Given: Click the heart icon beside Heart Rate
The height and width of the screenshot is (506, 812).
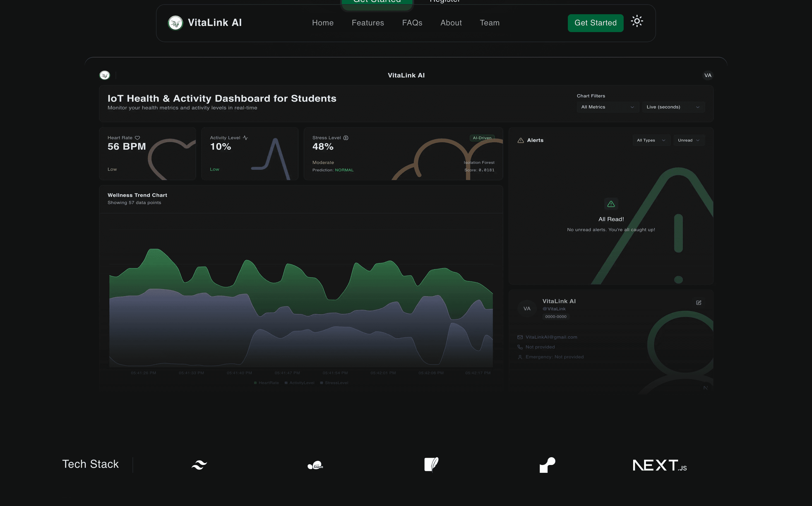Looking at the screenshot, I should [137, 138].
